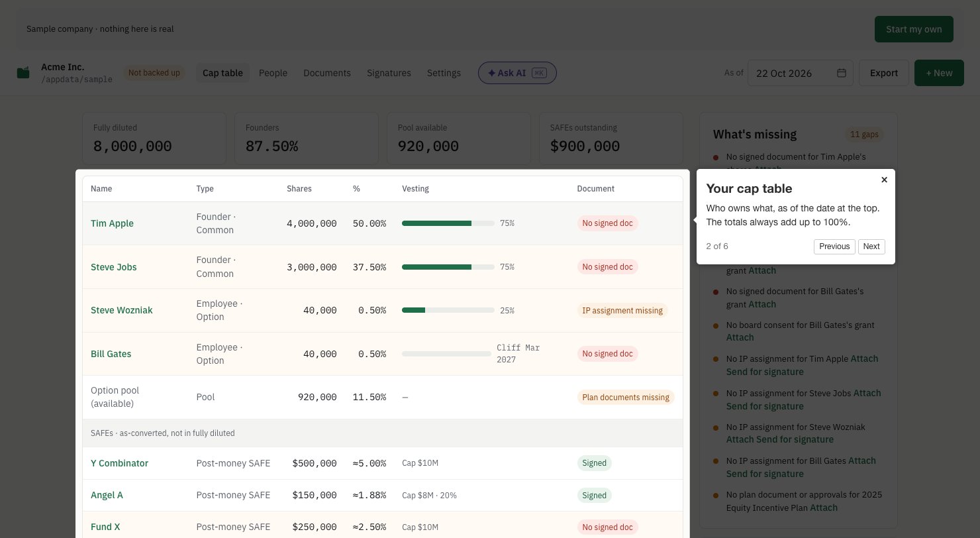Click the Cap $8M · 20% text

tap(429, 495)
